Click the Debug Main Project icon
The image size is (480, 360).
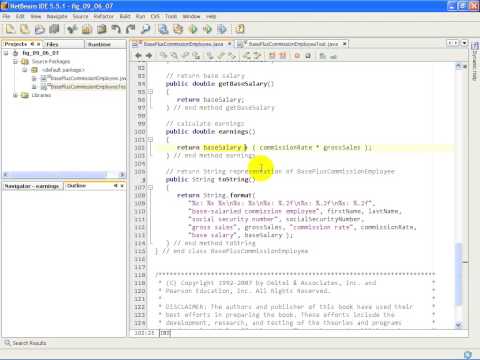click(207, 29)
